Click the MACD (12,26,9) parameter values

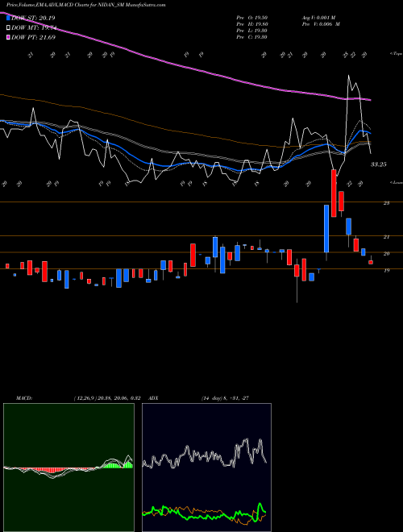[x=107, y=398]
